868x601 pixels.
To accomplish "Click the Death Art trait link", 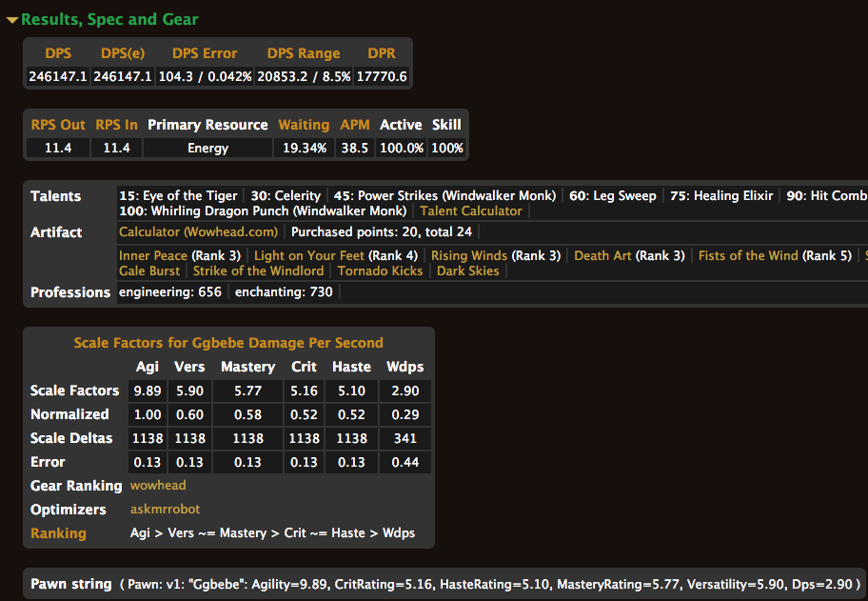I will coord(602,255).
